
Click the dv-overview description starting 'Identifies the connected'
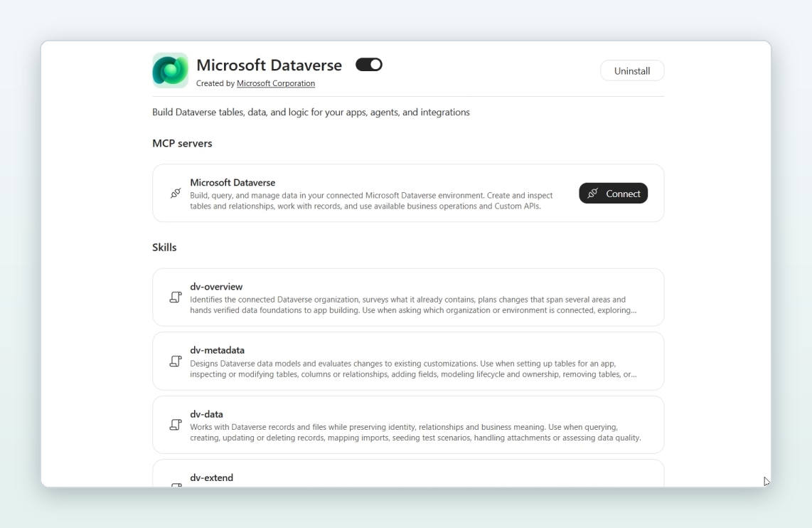pos(413,305)
